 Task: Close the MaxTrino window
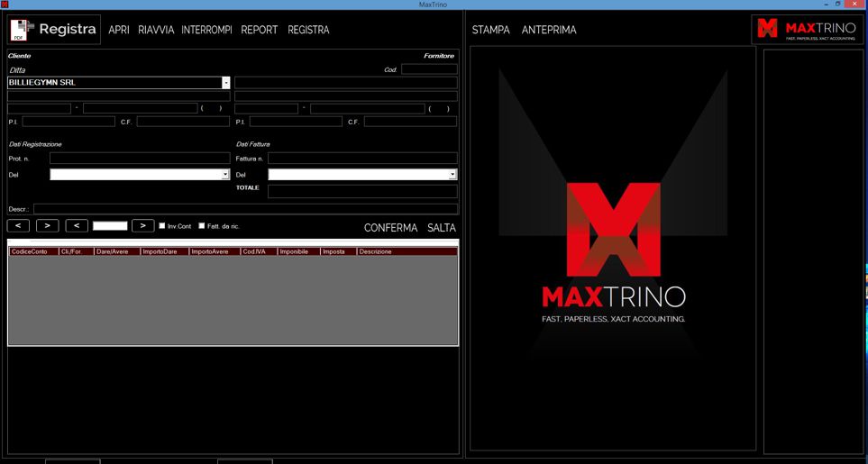click(855, 5)
